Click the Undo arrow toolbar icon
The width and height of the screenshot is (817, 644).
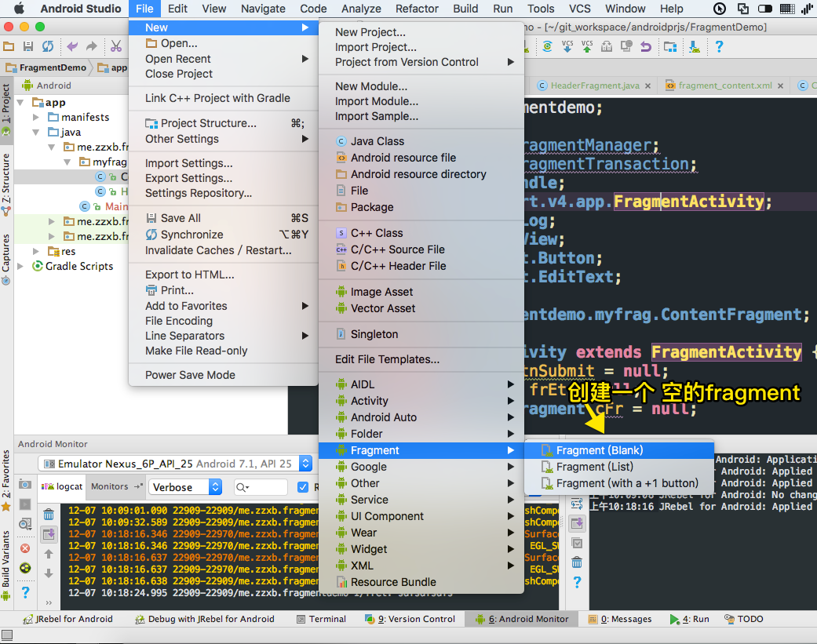[x=72, y=46]
